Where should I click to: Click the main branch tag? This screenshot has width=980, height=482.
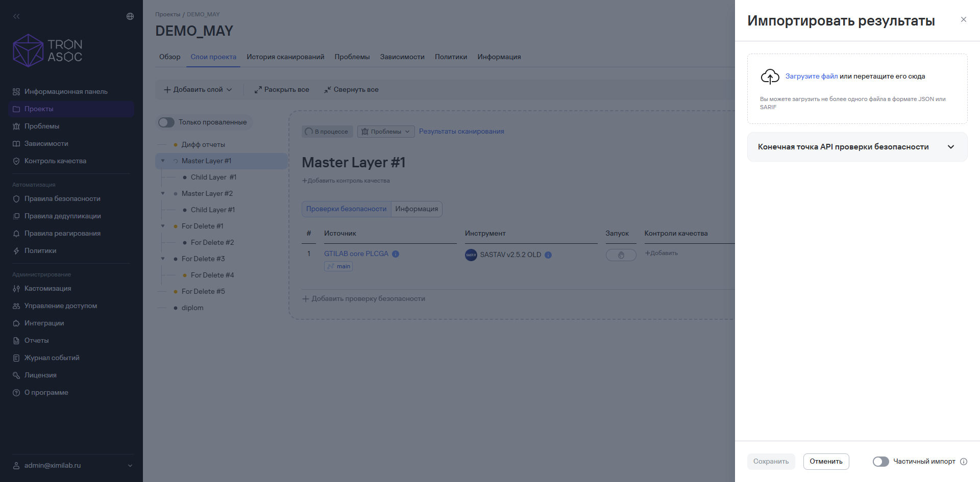338,266
